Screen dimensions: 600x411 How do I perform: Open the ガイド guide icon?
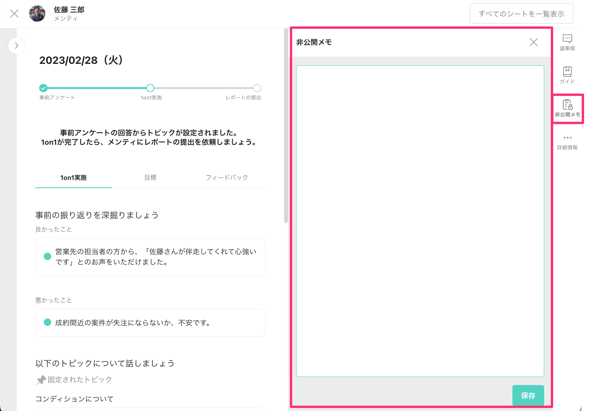(567, 74)
